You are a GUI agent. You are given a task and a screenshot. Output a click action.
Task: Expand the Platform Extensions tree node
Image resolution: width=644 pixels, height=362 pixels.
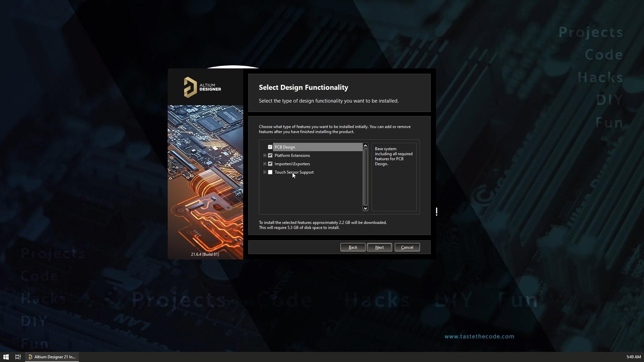tap(265, 155)
